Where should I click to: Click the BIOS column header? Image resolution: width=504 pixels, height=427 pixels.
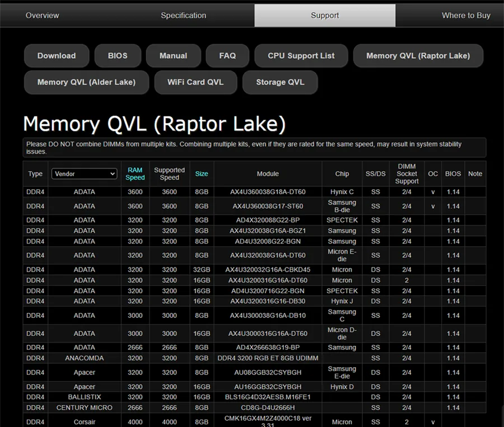[x=453, y=174]
